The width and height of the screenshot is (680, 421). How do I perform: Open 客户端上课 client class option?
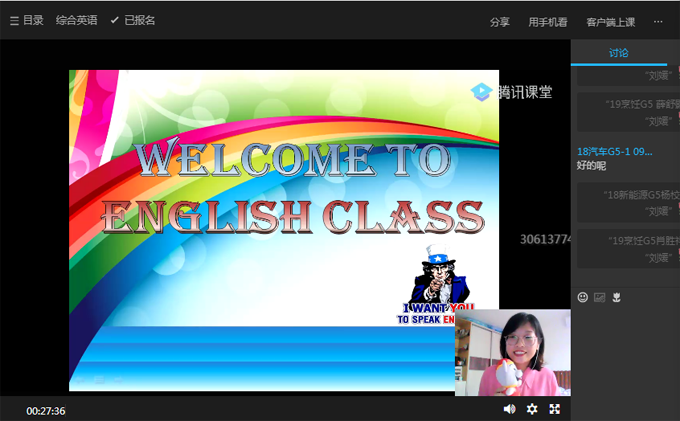click(611, 22)
